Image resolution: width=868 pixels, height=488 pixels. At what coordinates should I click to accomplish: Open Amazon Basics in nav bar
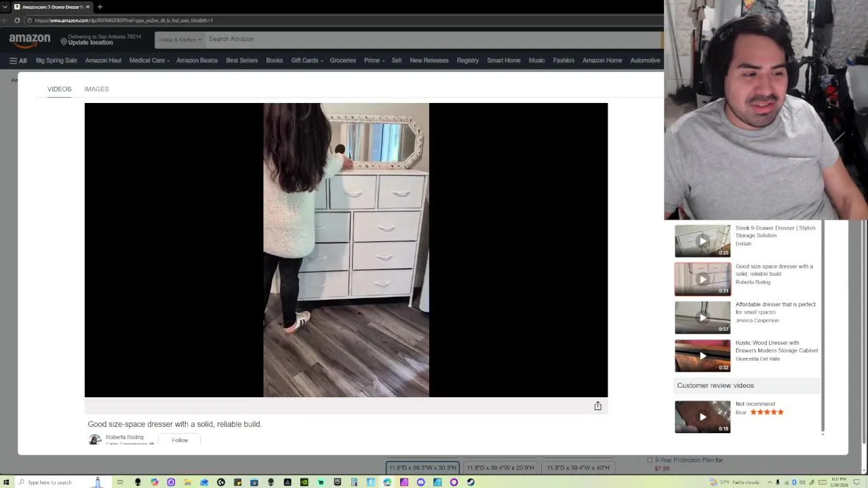pos(197,60)
